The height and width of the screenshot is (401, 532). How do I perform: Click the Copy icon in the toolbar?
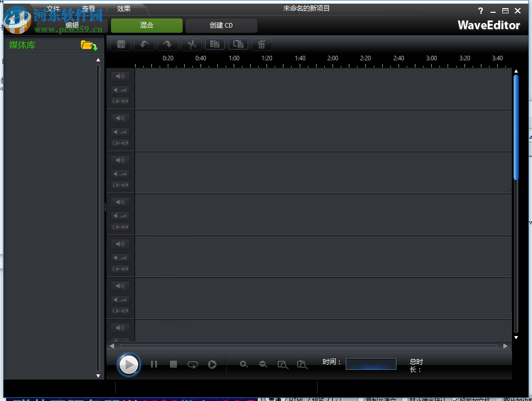[214, 44]
